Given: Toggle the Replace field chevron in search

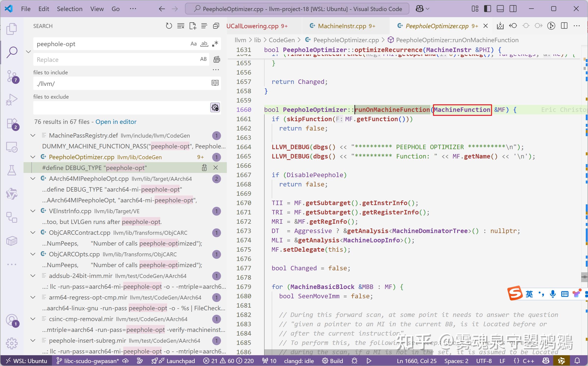Looking at the screenshot, I should (28, 52).
